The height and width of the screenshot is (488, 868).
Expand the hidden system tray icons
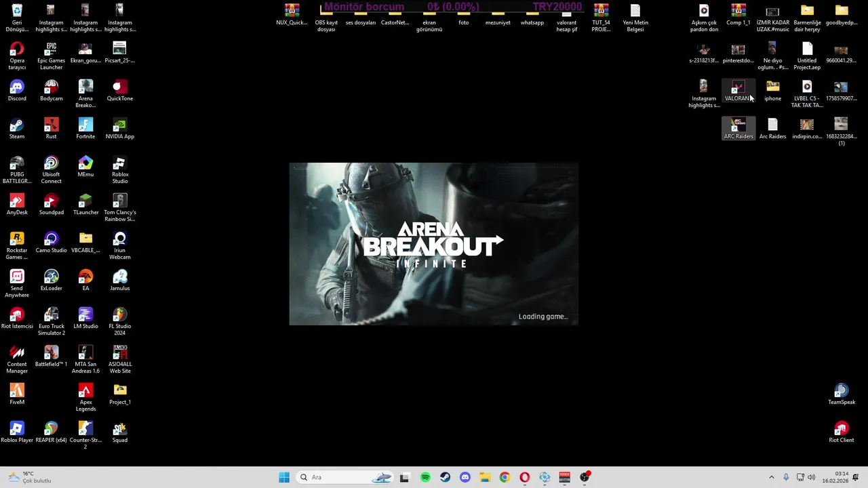[x=771, y=477]
